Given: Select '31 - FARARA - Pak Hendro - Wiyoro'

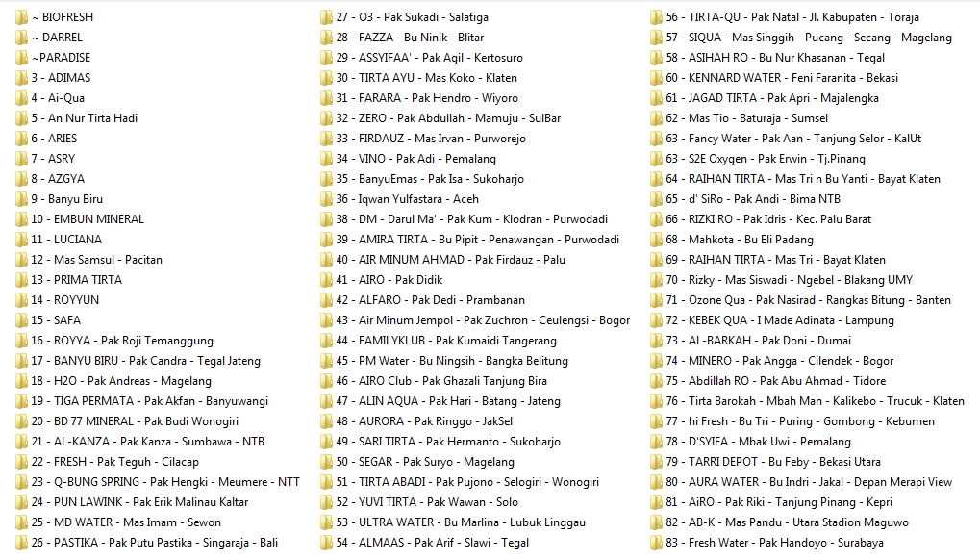Looking at the screenshot, I should (x=428, y=98).
